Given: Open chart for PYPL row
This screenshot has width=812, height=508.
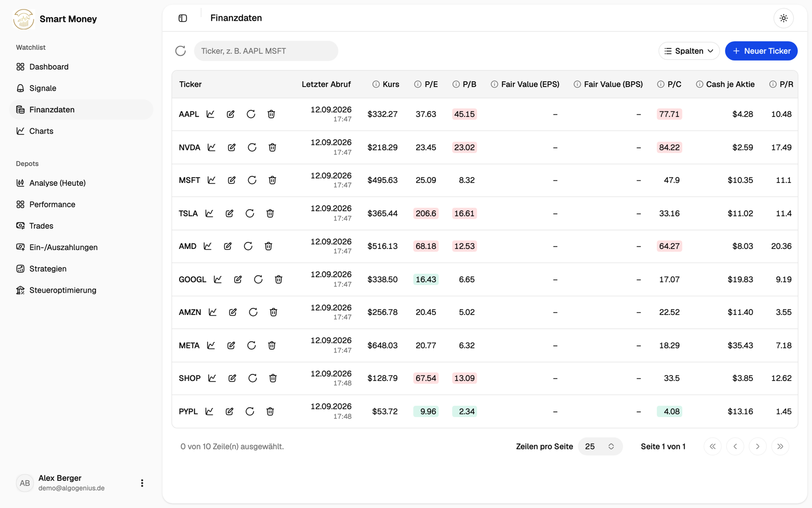Looking at the screenshot, I should 210,411.
